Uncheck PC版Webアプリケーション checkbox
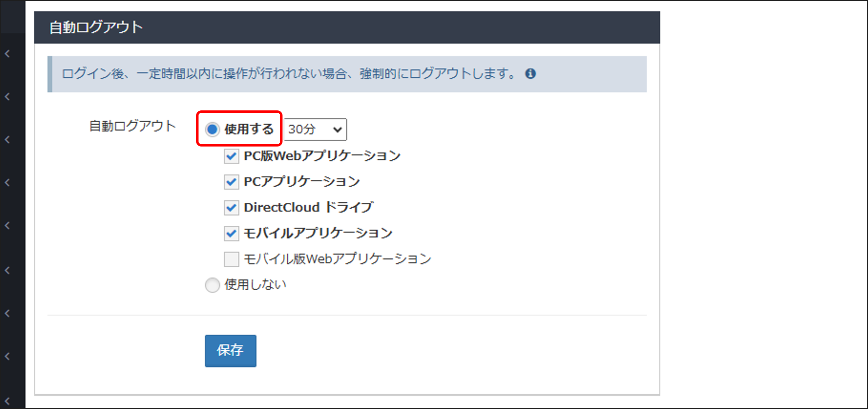The width and height of the screenshot is (868, 409). click(x=231, y=156)
